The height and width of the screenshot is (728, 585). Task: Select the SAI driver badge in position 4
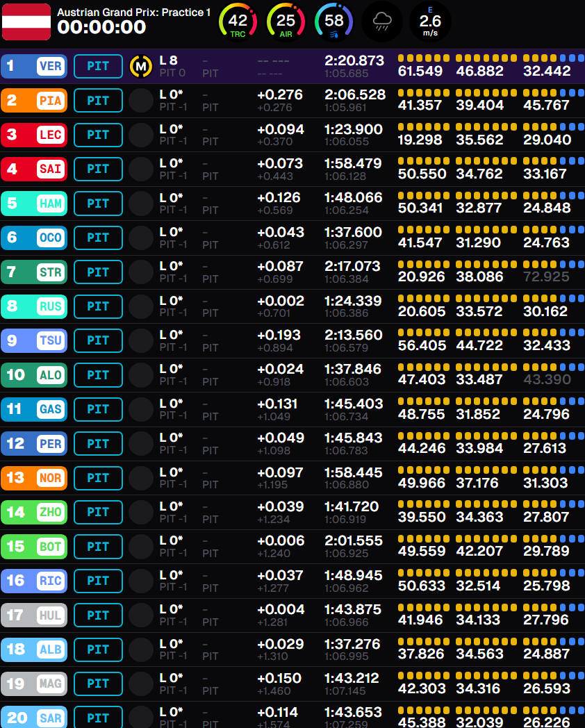point(34,169)
